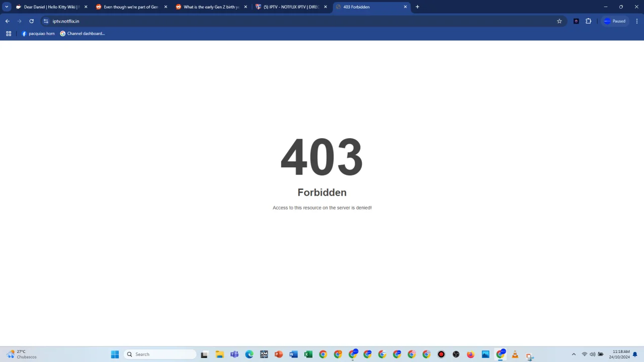644x362 pixels.
Task: Close the 'Even though we're part of Gen' tab
Action: [166, 7]
